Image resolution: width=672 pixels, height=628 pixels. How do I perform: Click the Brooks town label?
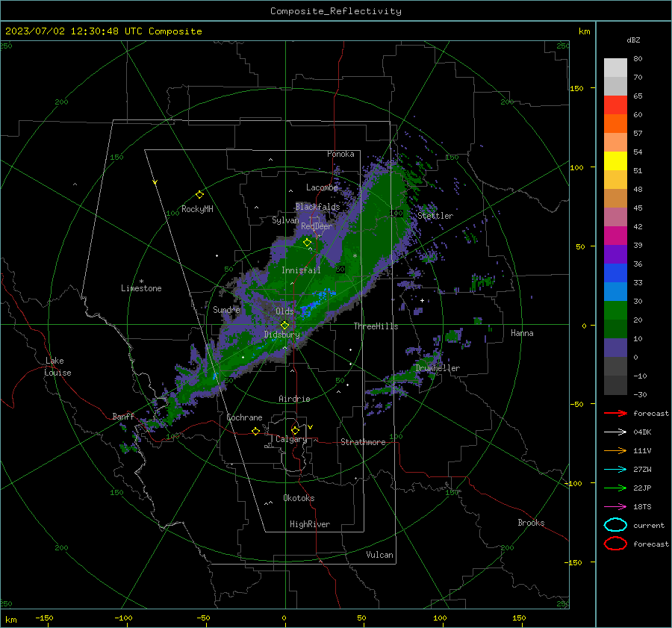[531, 523]
